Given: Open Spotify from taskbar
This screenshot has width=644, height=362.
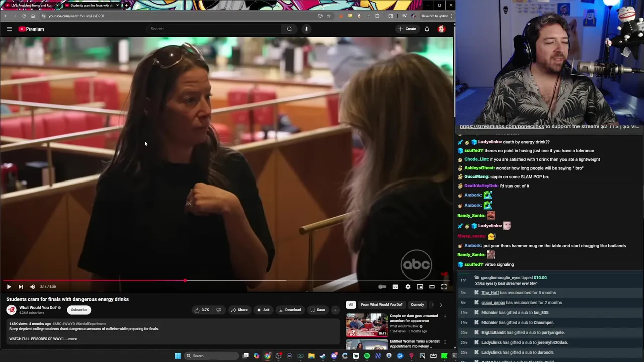Looking at the screenshot, I should pos(367,356).
